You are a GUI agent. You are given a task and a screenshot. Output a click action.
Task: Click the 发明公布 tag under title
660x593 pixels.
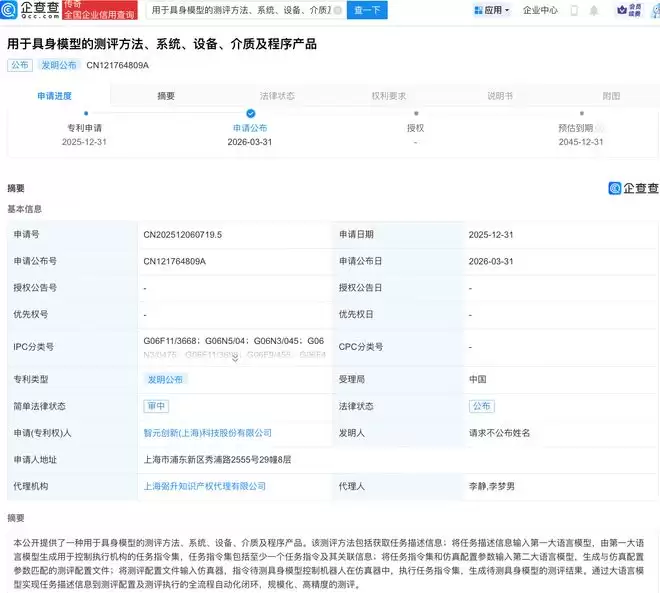tap(57, 65)
